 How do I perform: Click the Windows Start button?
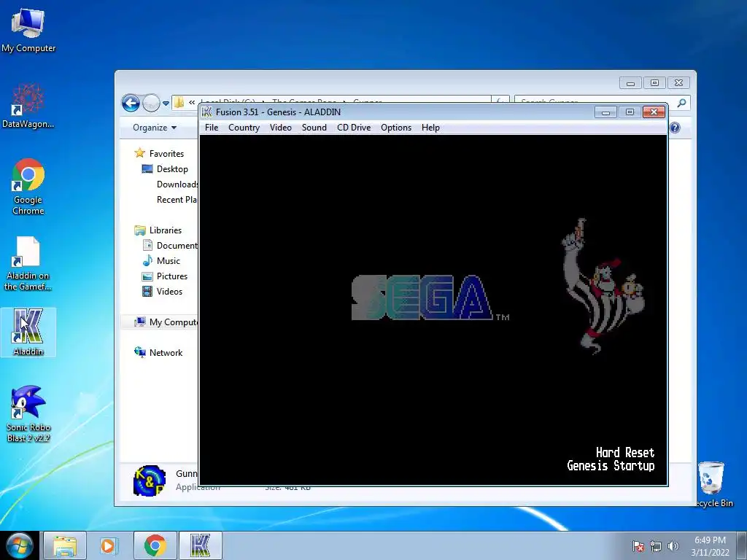20,545
